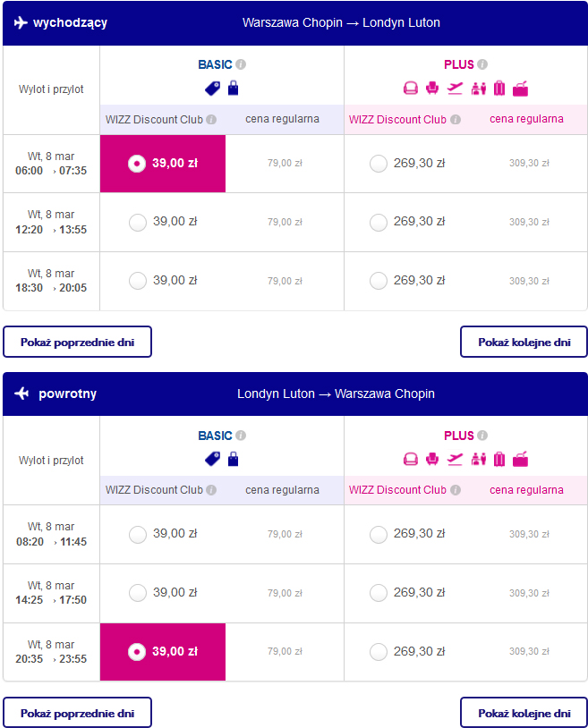Select 12:20 outbound BASIC fare 39,00 zł
The image size is (588, 728).
pyautogui.click(x=138, y=222)
